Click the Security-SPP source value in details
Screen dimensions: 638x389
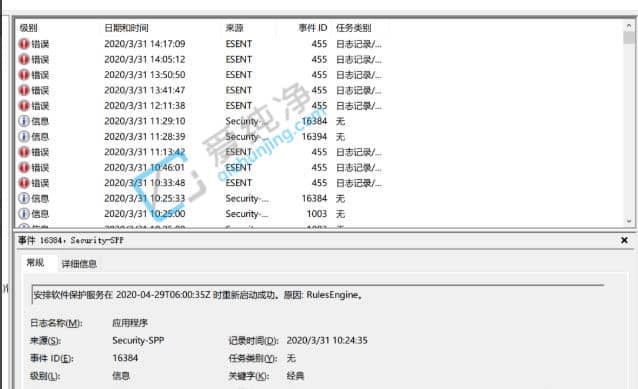138,341
